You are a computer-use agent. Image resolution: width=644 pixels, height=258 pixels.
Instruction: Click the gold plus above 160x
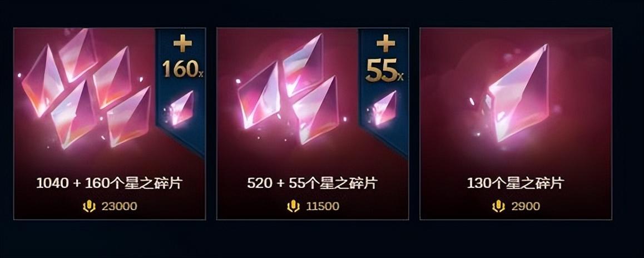[182, 43]
